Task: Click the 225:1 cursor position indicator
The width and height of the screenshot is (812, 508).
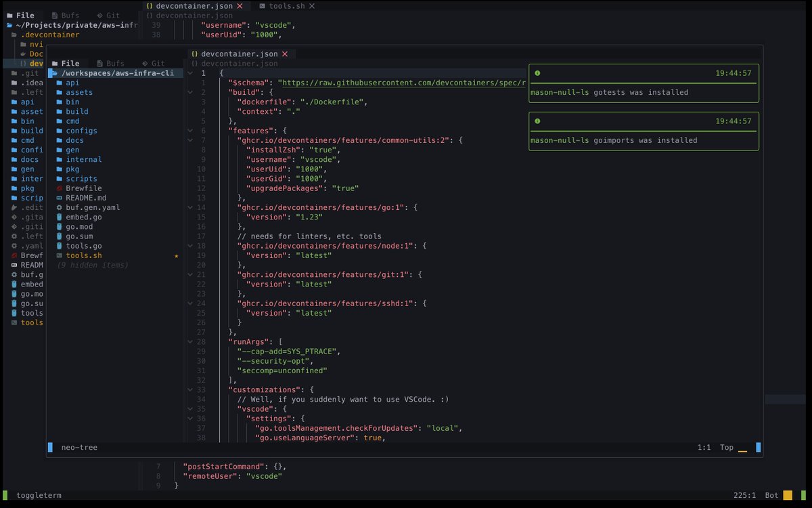Action: tap(744, 496)
